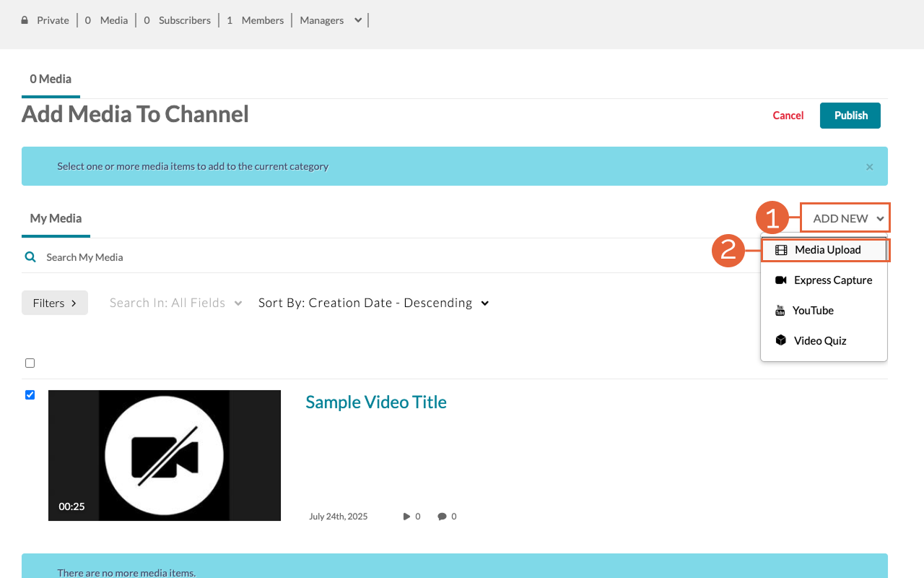Image resolution: width=924 pixels, height=578 pixels.
Task: Click the play count icon on Sample Video Title
Action: coord(406,516)
